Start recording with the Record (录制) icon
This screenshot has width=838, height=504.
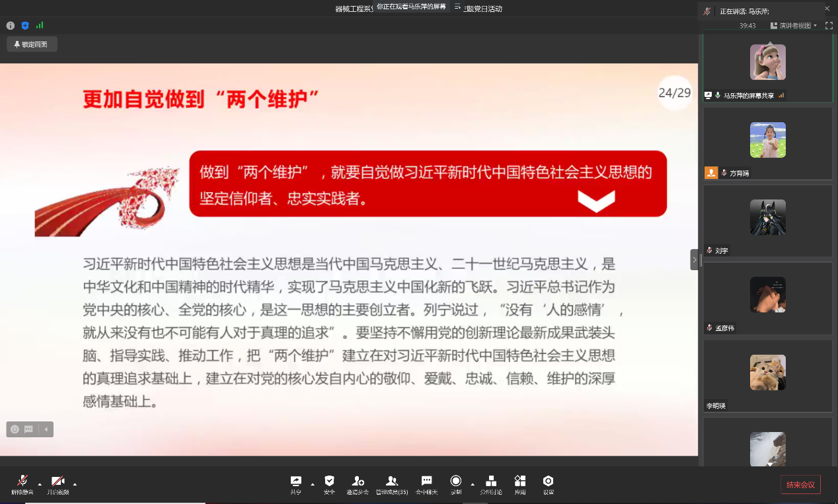pyautogui.click(x=455, y=484)
